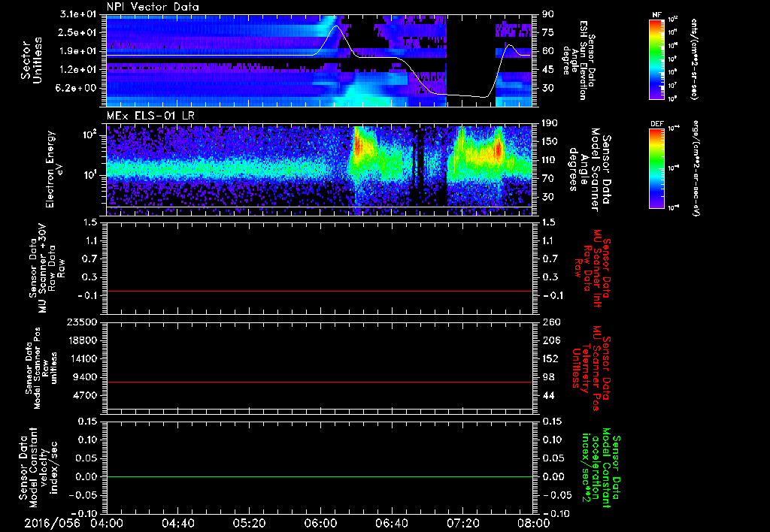The height and width of the screenshot is (532, 770).
Task: Click the "152" telemetry tick value
Action: point(550,358)
